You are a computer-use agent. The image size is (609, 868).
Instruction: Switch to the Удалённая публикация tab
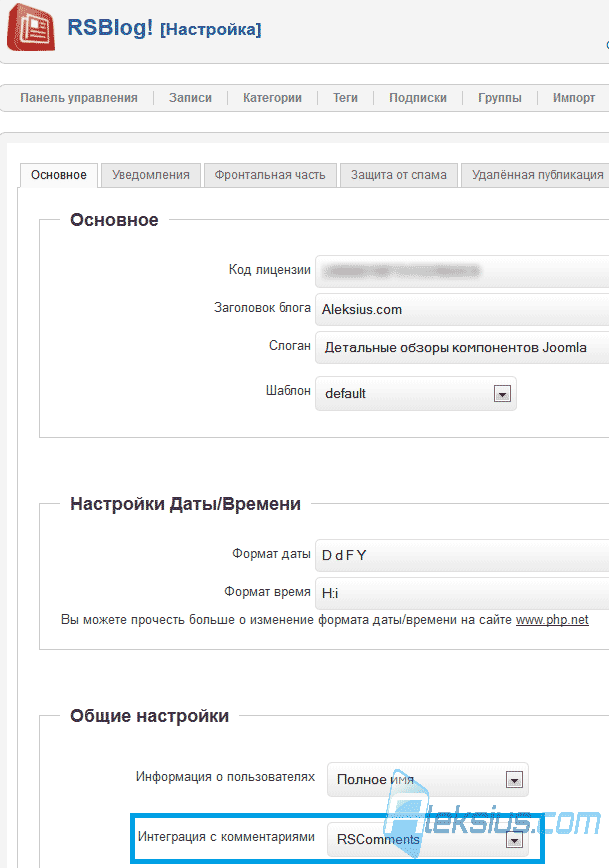coord(537,175)
